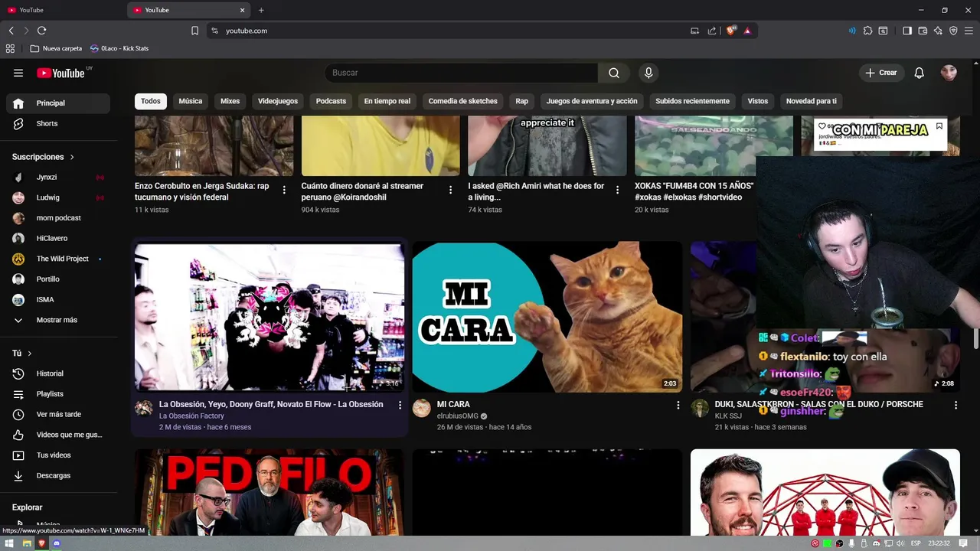Go to Principal in the sidebar
Viewport: 980px width, 551px height.
point(58,103)
